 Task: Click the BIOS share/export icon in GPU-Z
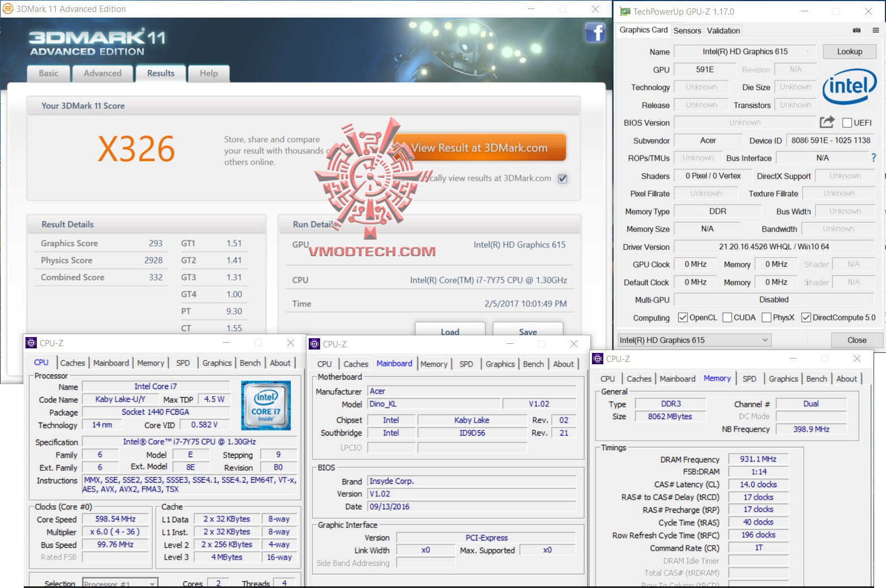click(x=827, y=122)
